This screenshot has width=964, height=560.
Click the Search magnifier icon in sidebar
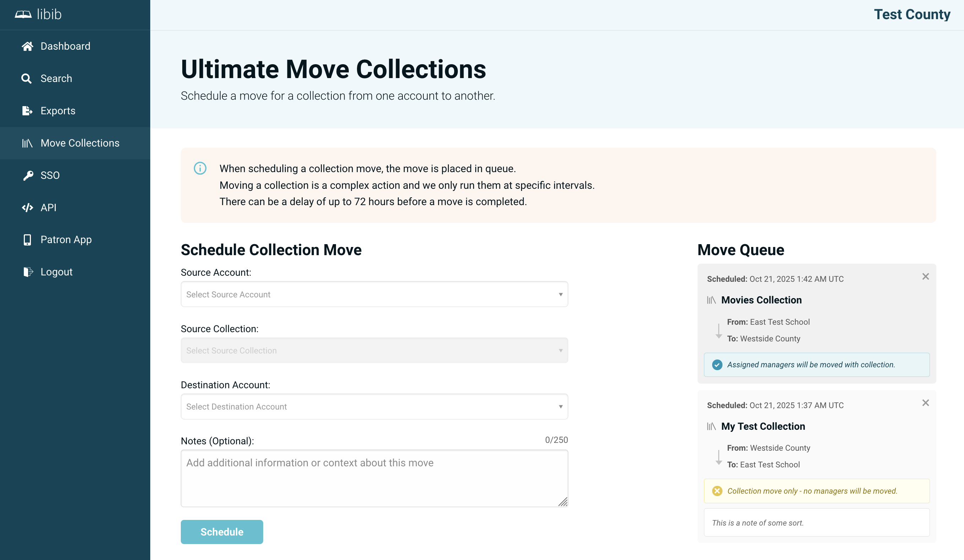click(x=26, y=78)
